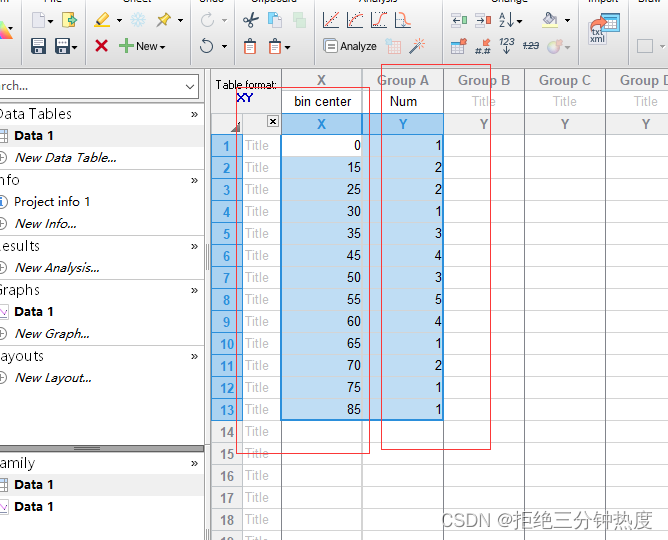Open the Save As dropdown arrow
Screen dimensions: 668x540
tap(75, 47)
